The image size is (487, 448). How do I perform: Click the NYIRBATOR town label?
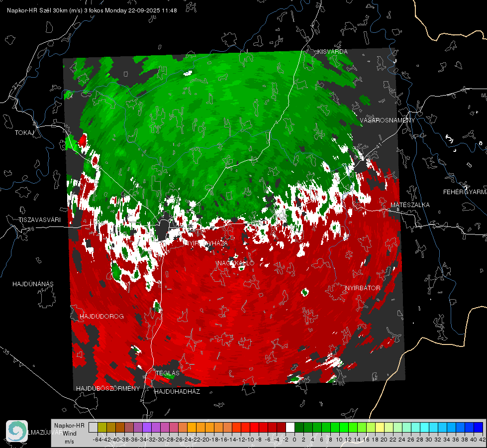click(363, 288)
